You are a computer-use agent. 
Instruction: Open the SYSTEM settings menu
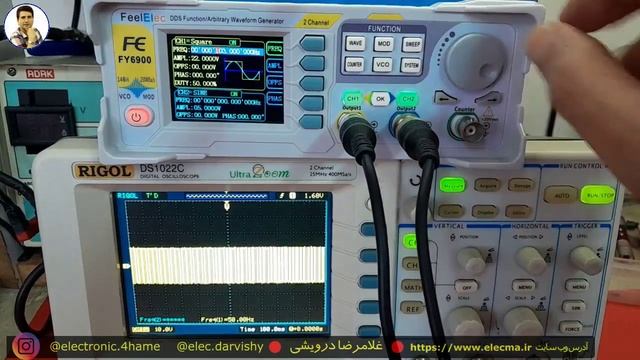[411, 65]
